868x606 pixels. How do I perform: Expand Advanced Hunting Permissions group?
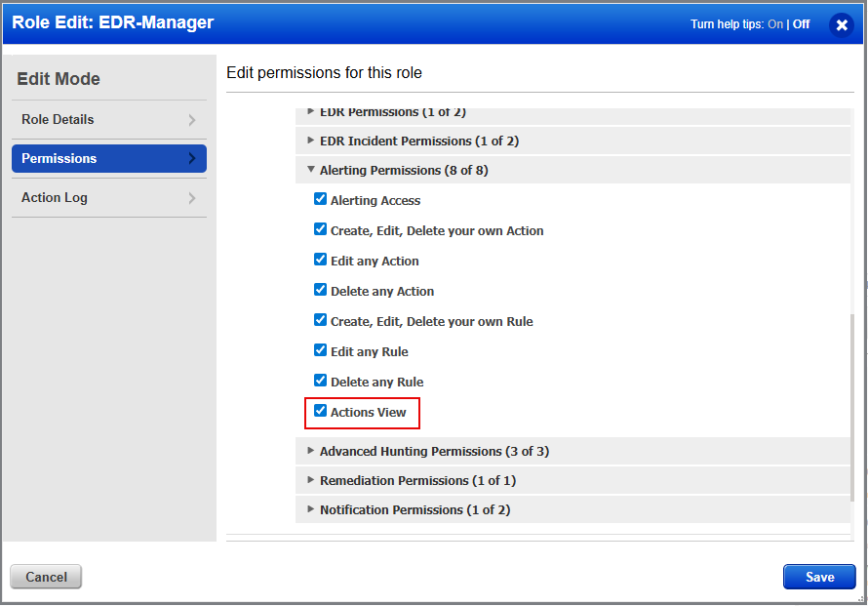(x=311, y=451)
